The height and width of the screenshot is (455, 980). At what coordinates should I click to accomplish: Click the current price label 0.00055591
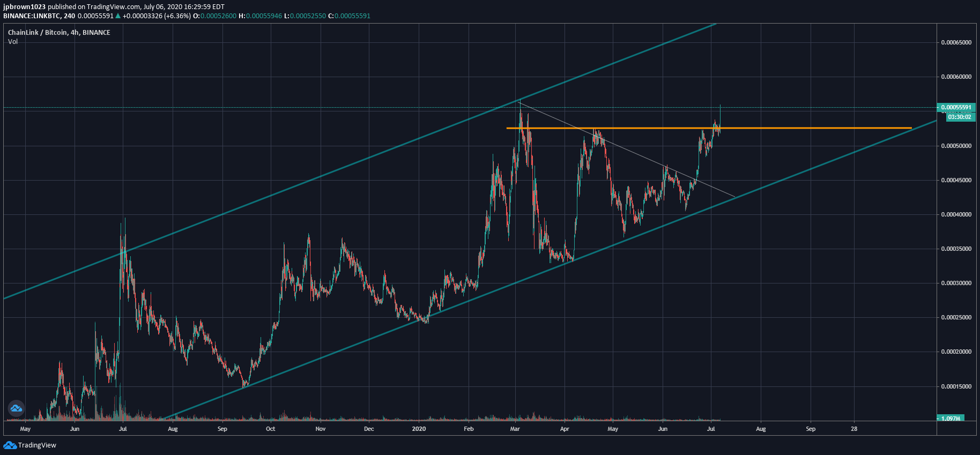(x=956, y=107)
